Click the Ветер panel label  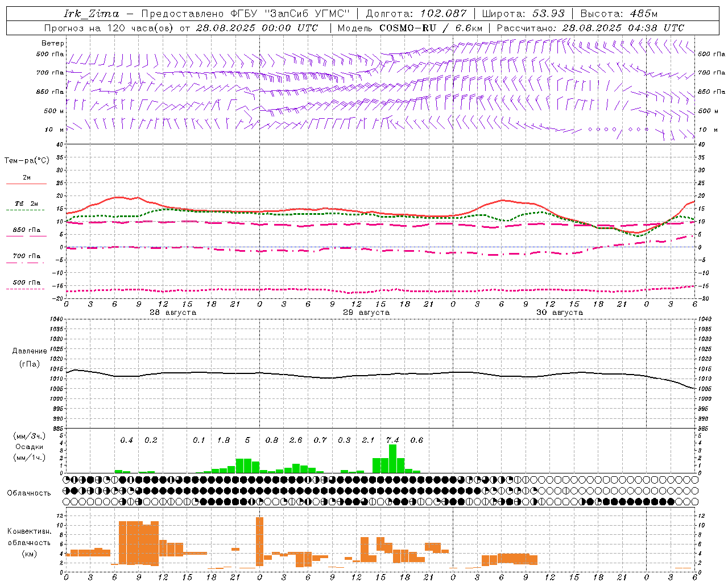pos(53,43)
